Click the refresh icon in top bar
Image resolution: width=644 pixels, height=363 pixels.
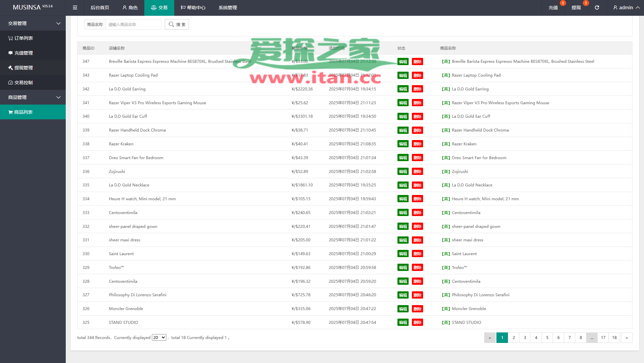click(x=597, y=8)
